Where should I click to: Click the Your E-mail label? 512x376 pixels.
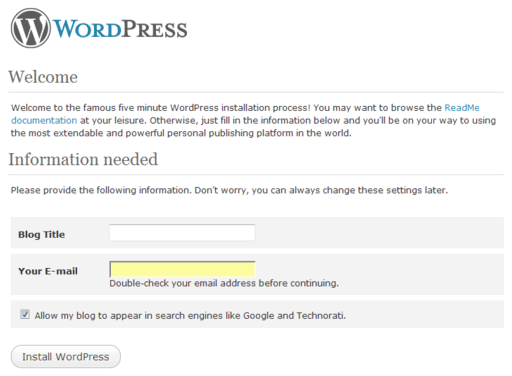pos(48,271)
